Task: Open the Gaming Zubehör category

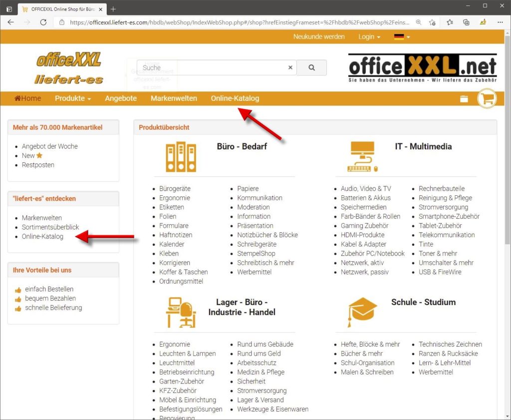Action: (364, 226)
